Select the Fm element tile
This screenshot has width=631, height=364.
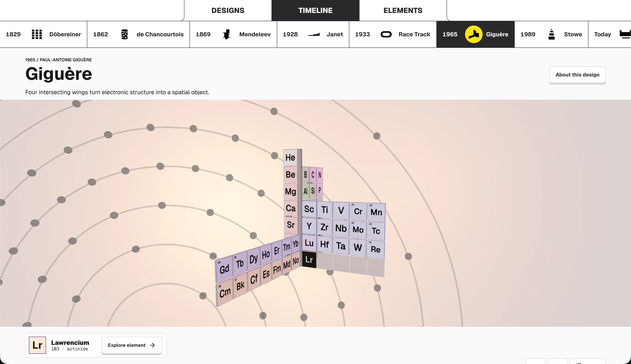[x=277, y=269]
